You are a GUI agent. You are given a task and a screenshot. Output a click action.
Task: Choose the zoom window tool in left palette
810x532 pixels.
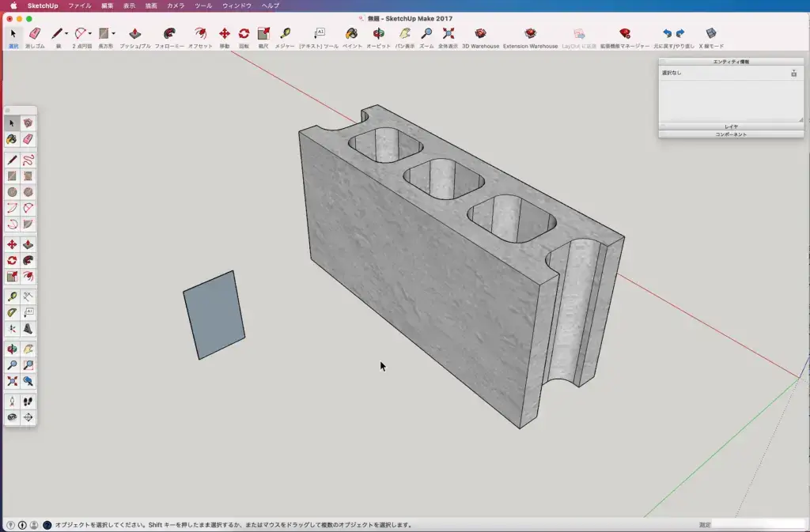coord(28,365)
